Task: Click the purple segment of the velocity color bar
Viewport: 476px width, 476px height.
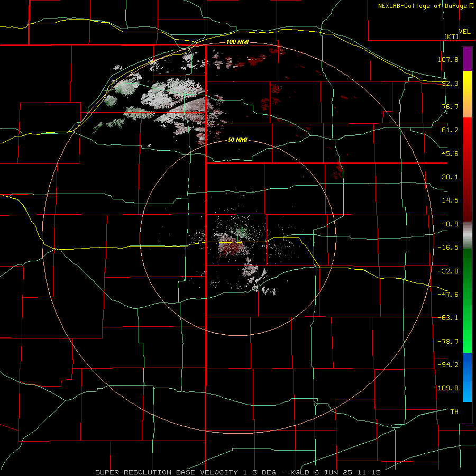Action: click(x=467, y=59)
